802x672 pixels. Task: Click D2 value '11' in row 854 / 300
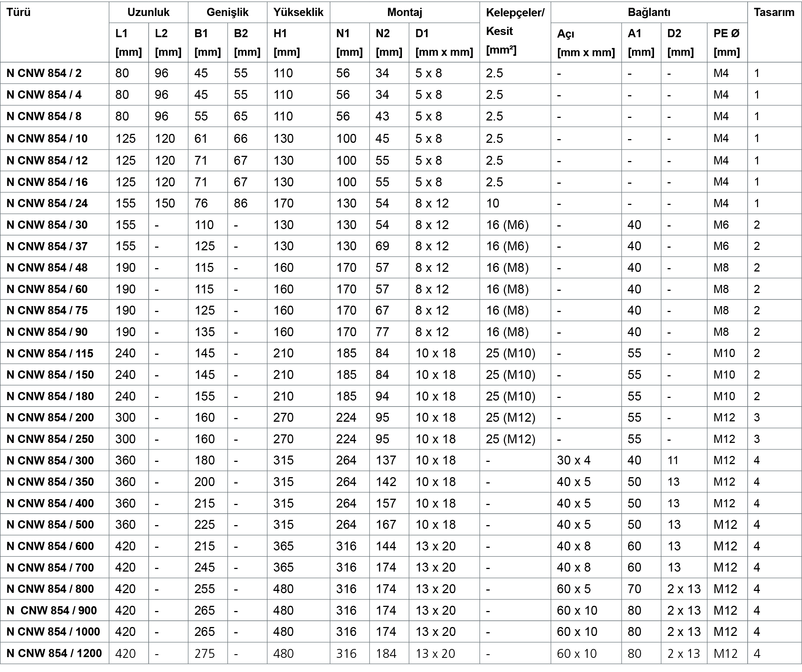[673, 460]
